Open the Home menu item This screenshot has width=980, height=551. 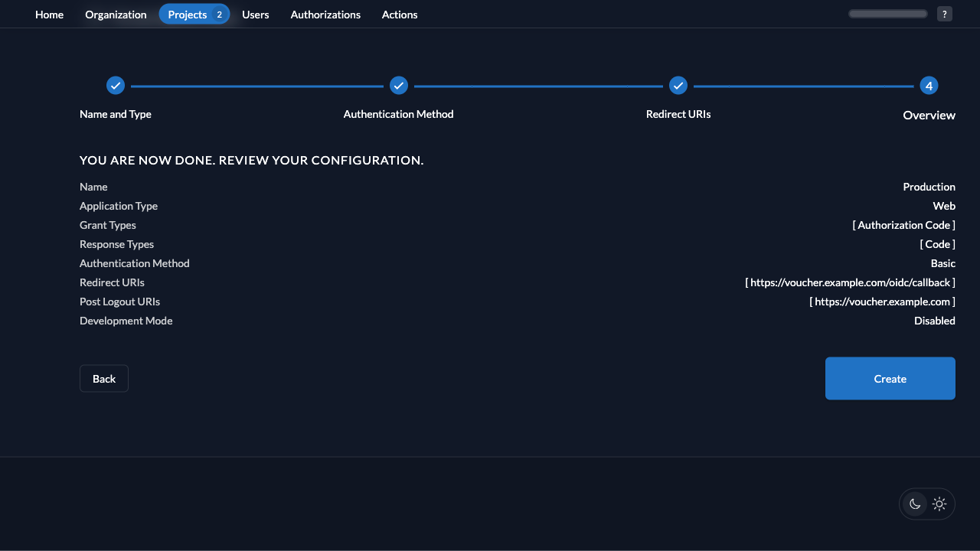click(x=49, y=14)
